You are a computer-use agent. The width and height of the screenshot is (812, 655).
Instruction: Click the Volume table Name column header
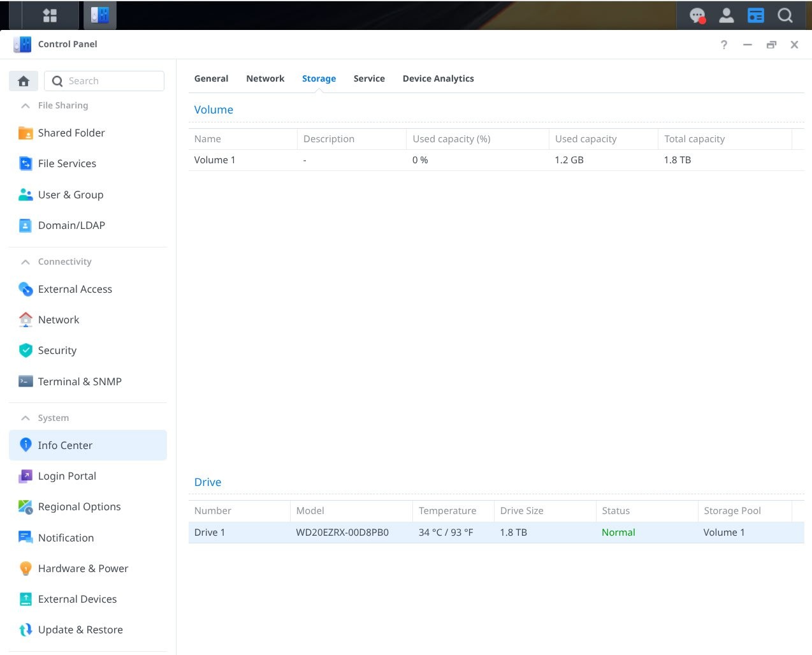[x=243, y=139]
